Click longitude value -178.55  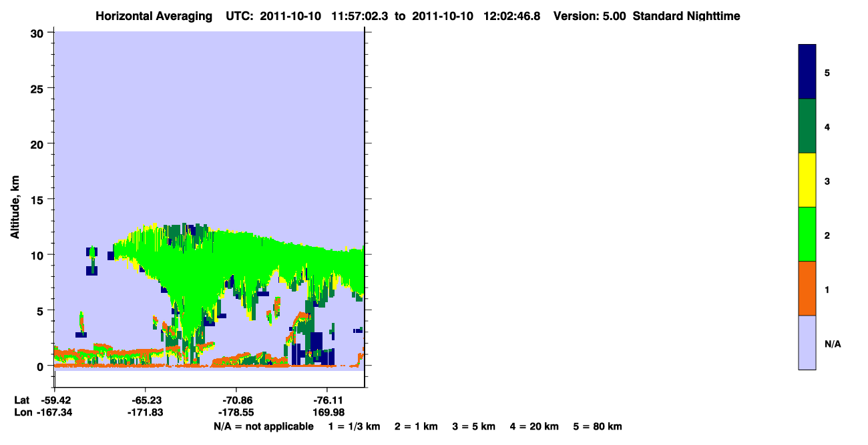click(236, 412)
